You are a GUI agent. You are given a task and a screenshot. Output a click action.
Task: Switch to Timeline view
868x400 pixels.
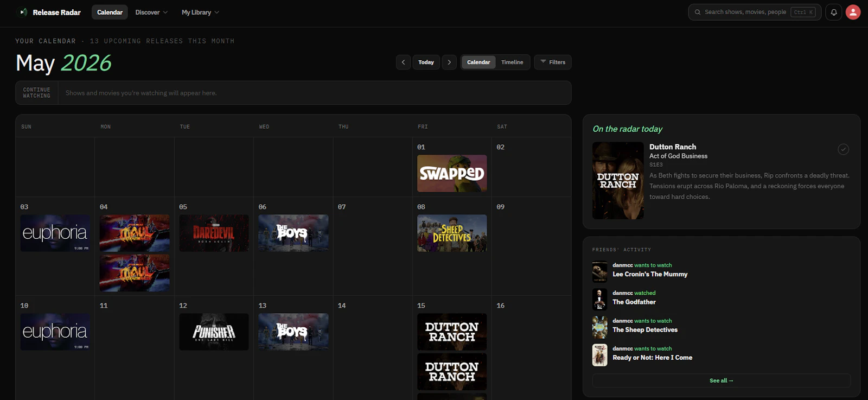[512, 62]
